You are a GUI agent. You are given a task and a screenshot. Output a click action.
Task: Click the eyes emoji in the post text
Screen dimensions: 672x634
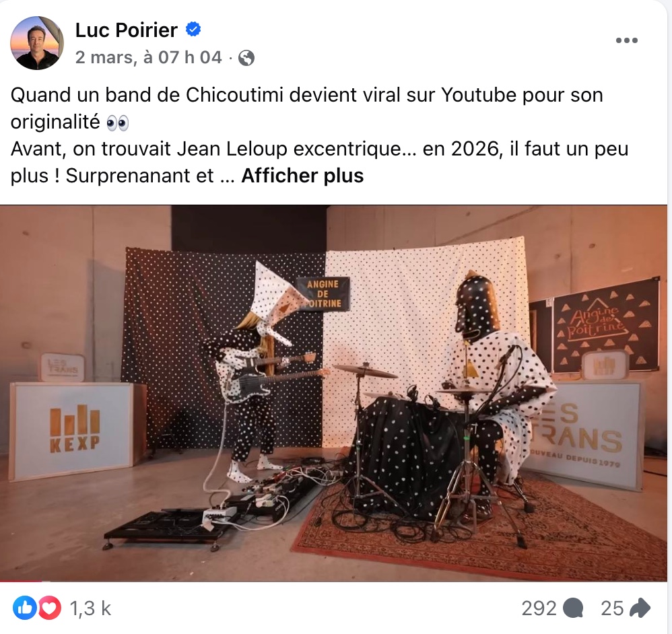pos(117,123)
